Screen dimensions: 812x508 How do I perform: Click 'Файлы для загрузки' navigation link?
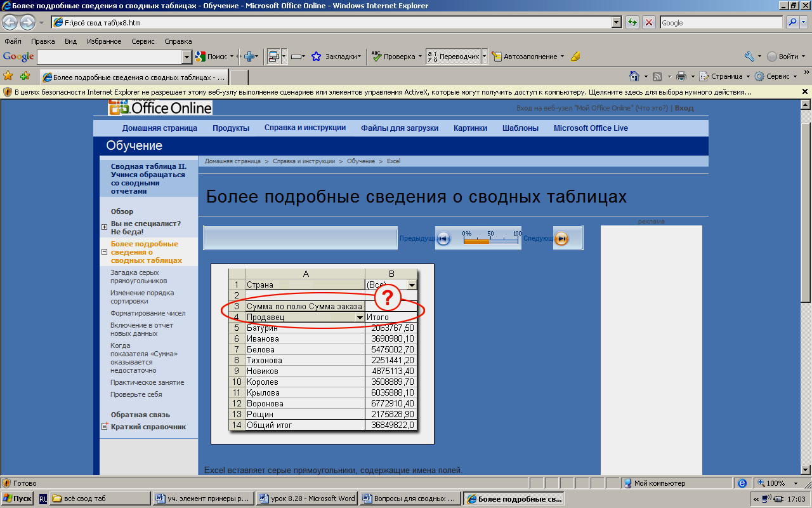click(400, 128)
